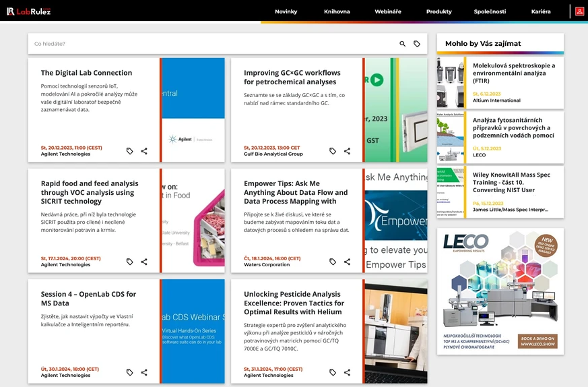588x387 pixels.
Task: Open 'The Digital Lab Connection' title
Action: coord(86,73)
